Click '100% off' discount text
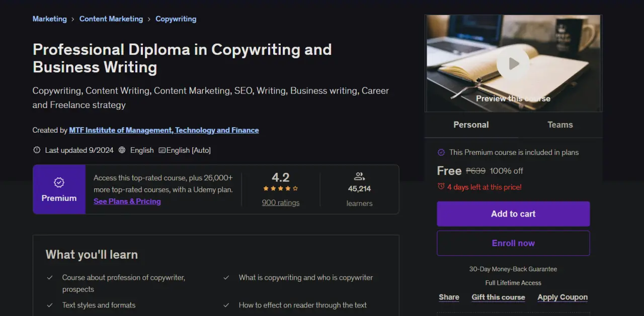644x316 pixels. click(507, 171)
